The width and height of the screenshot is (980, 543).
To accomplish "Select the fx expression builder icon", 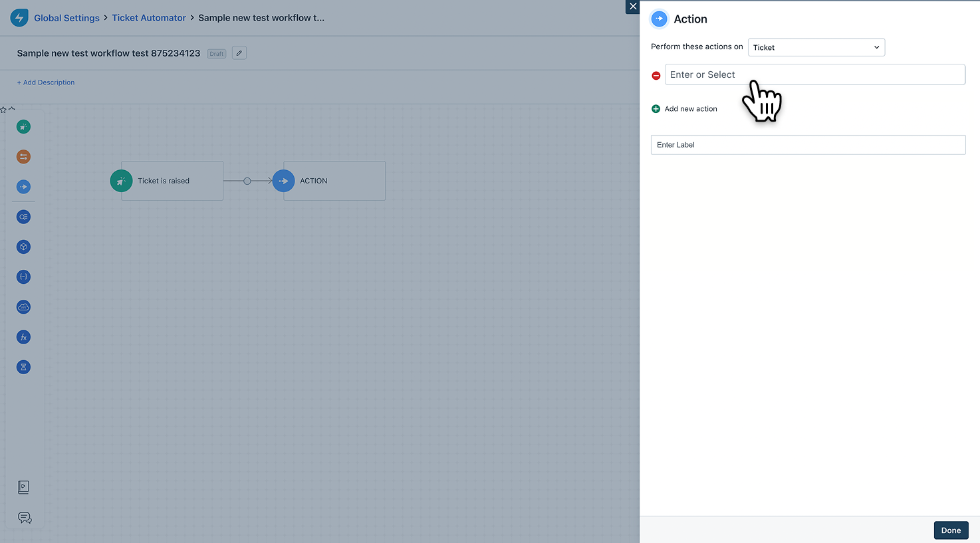I will [x=23, y=337].
